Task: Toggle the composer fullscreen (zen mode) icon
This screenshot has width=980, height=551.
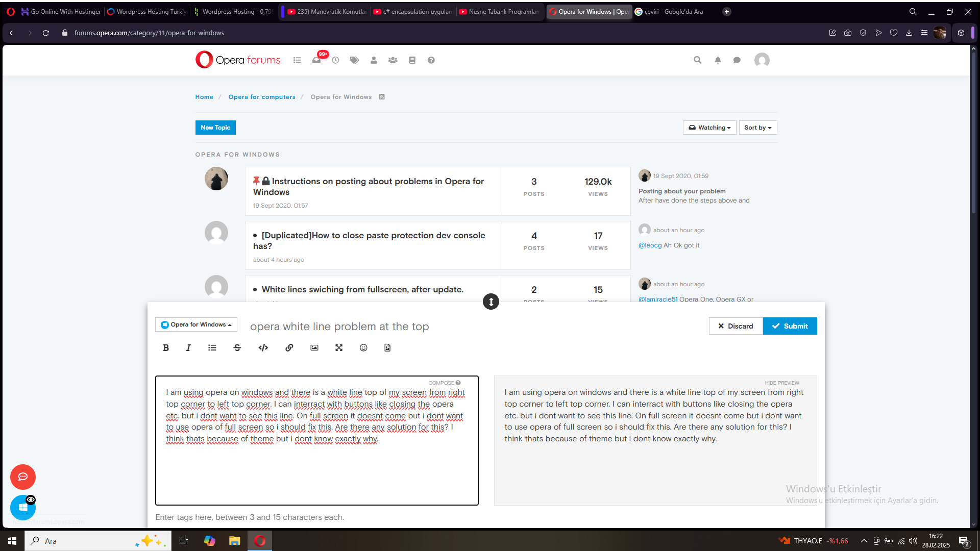Action: pyautogui.click(x=339, y=347)
